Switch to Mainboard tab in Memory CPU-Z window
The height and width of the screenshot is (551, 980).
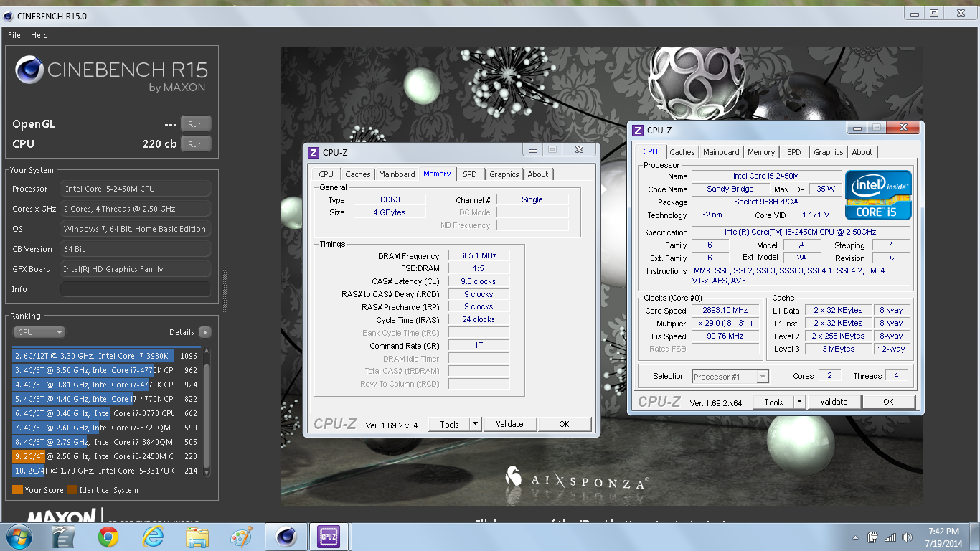click(x=397, y=174)
